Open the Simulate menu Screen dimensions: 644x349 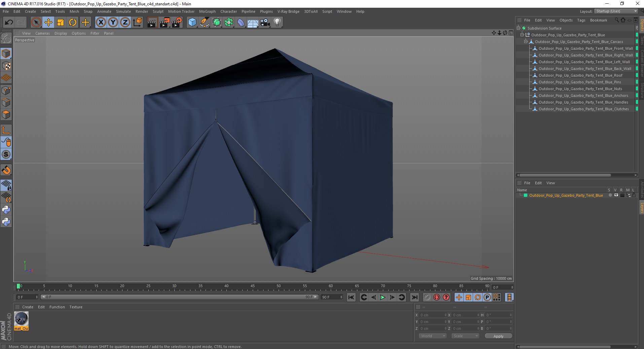(x=123, y=11)
